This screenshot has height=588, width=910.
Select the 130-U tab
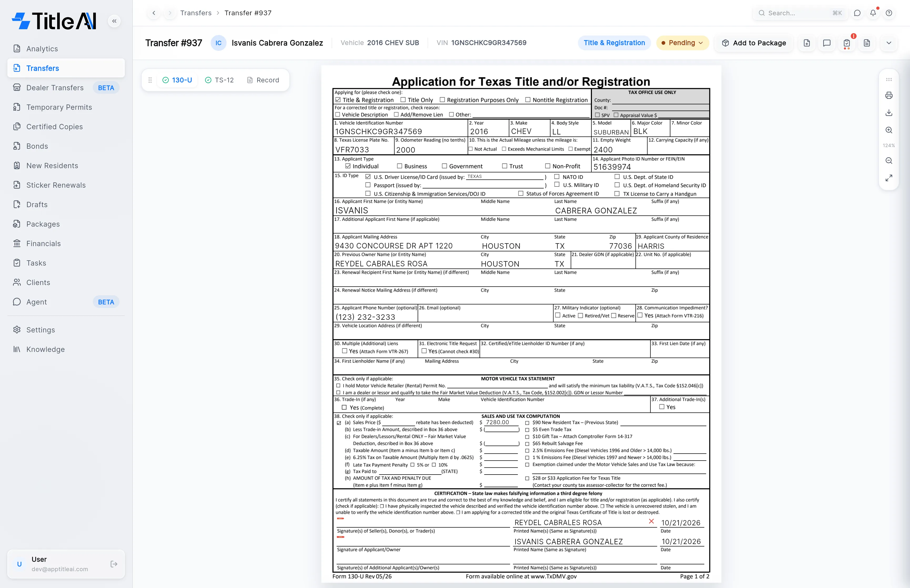(x=177, y=80)
